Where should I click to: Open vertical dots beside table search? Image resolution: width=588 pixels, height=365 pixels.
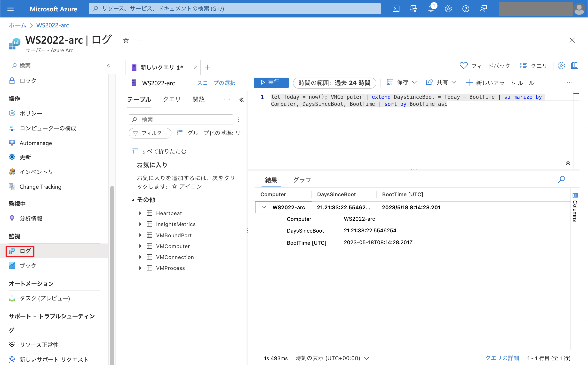[239, 119]
